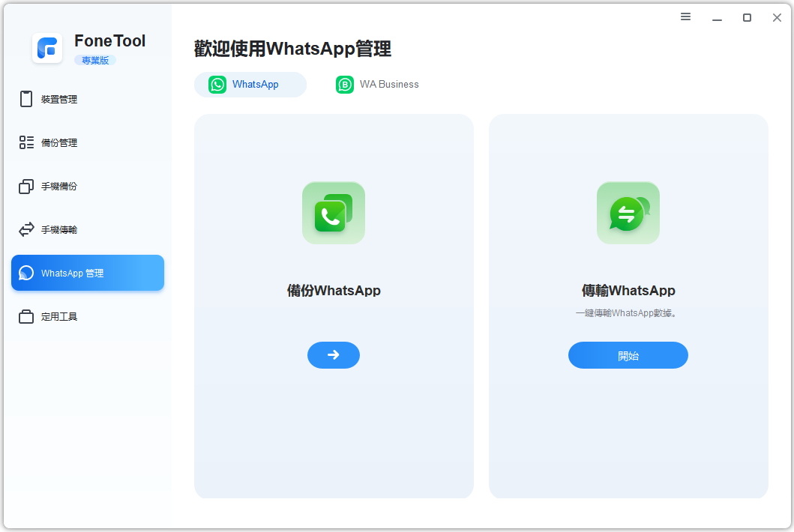Viewport: 794px width, 532px height.
Task: Click the FoneTool logo icon
Action: click(47, 48)
